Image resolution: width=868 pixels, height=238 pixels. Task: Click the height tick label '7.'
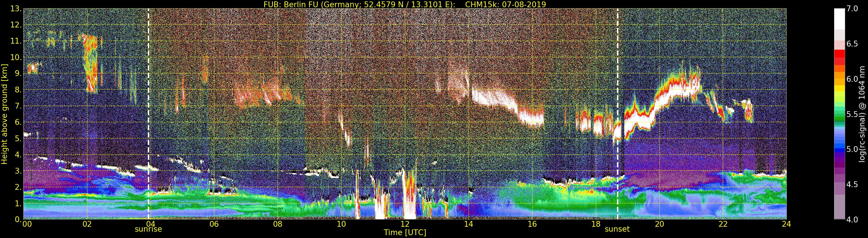click(x=18, y=106)
